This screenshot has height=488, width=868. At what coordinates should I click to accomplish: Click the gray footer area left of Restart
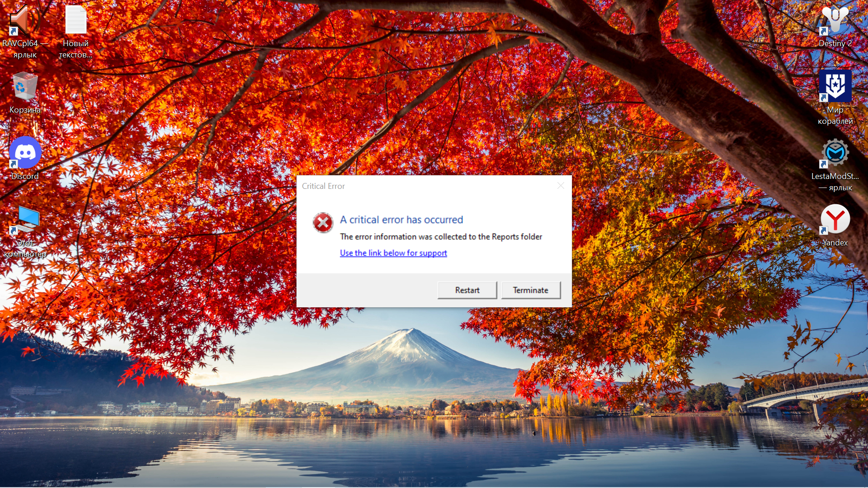point(367,290)
